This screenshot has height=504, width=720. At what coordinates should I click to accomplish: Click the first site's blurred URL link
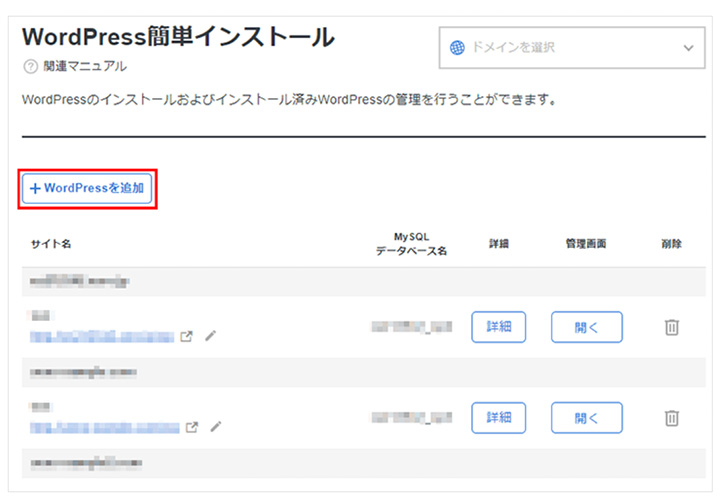102,337
